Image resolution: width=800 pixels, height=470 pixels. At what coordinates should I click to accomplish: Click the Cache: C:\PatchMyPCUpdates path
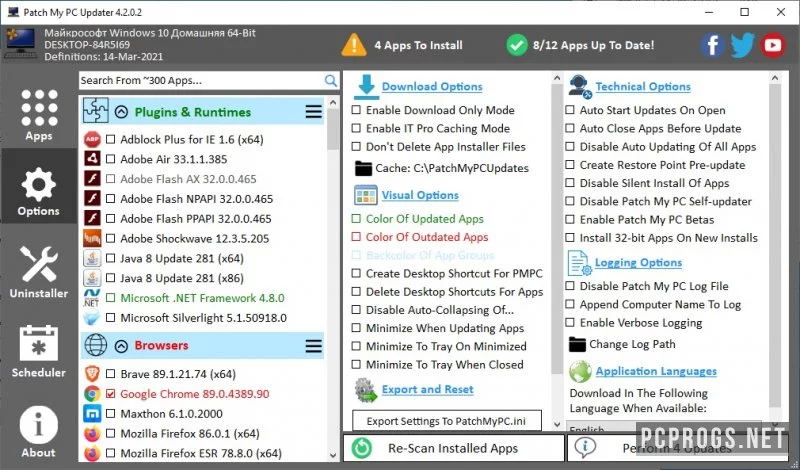pyautogui.click(x=452, y=168)
